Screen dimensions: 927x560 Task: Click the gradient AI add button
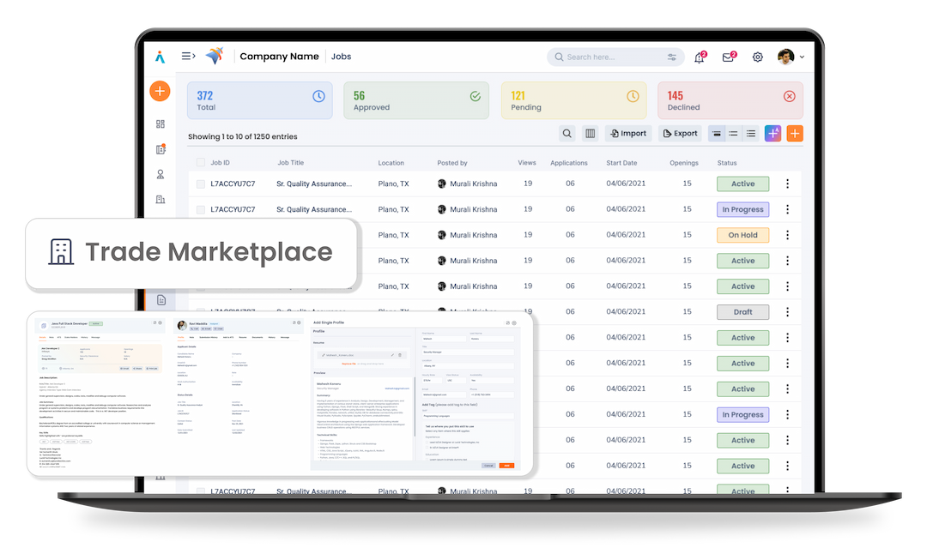772,134
